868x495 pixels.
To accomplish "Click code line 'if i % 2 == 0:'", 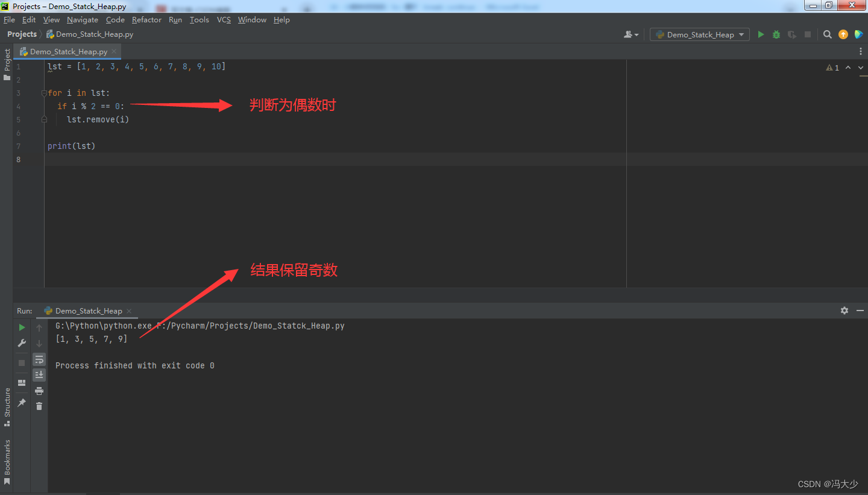I will (x=90, y=106).
